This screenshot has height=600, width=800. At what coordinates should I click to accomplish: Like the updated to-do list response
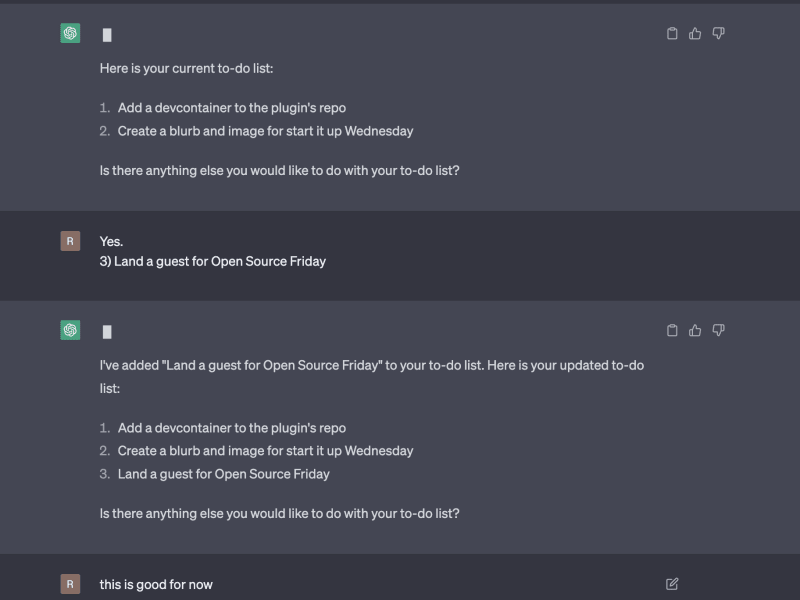coord(695,330)
